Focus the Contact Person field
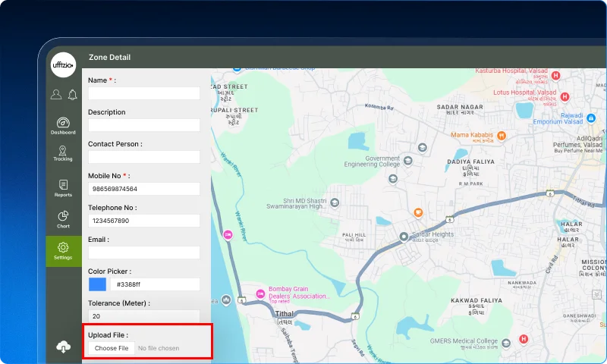 [x=144, y=157]
